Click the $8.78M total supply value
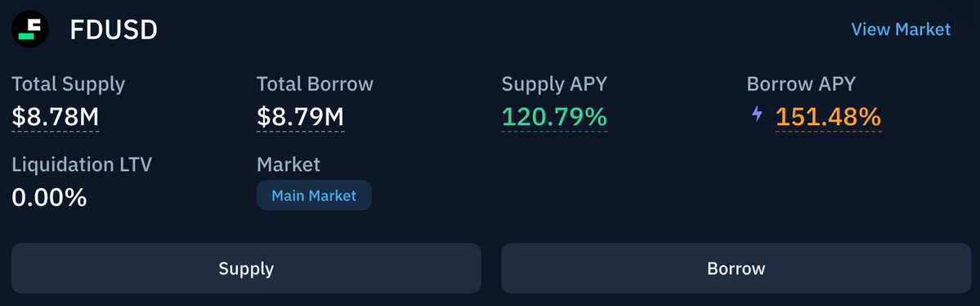Viewport: 980px width, 306px height. (55, 117)
